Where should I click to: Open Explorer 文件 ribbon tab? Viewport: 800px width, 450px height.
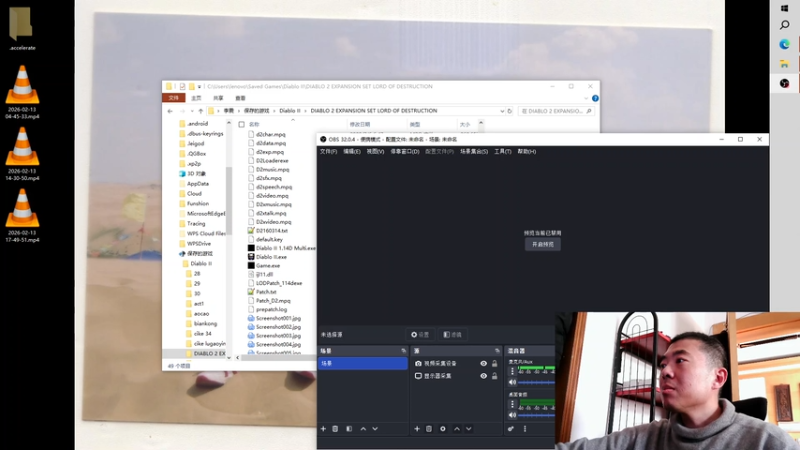173,98
